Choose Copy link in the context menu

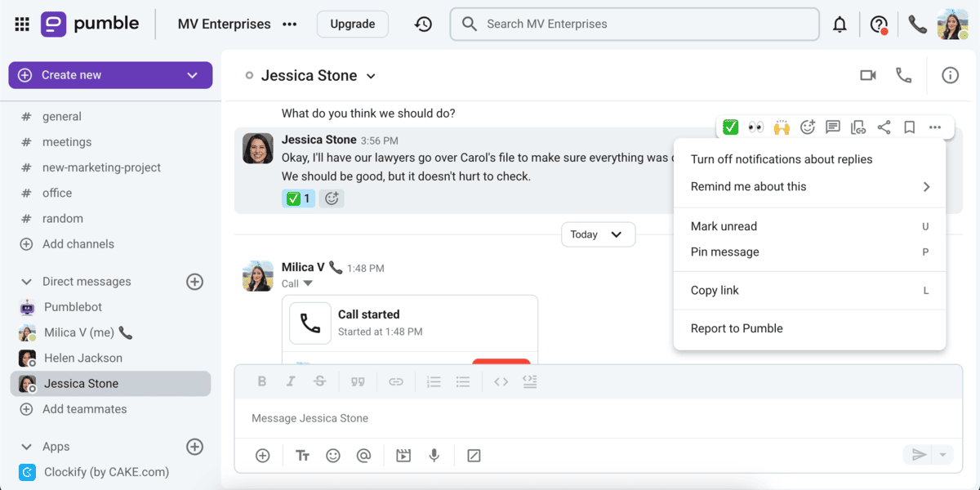coord(715,290)
